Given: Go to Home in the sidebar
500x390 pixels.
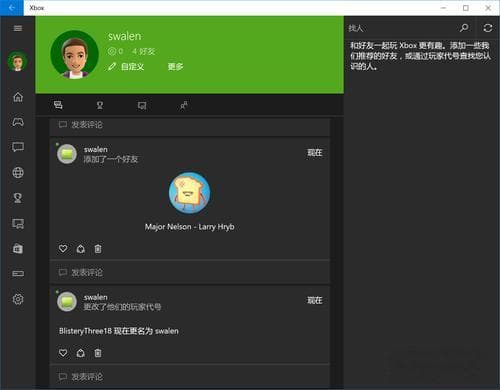Looking at the screenshot, I should tap(18, 97).
